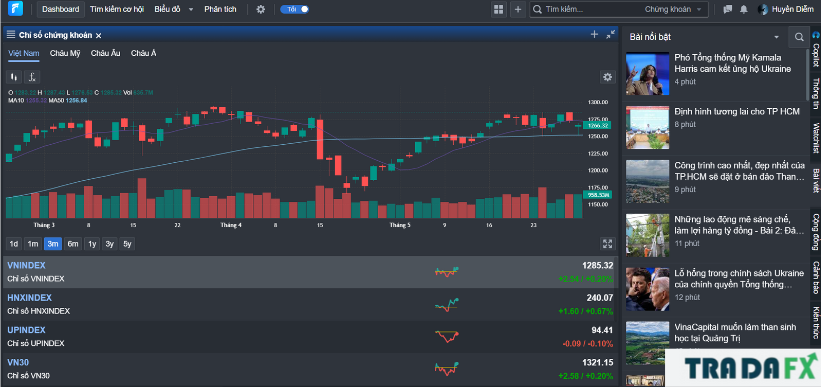The height and width of the screenshot is (387, 821).
Task: Click the 1266.32 price label on chart axis
Action: [596, 125]
